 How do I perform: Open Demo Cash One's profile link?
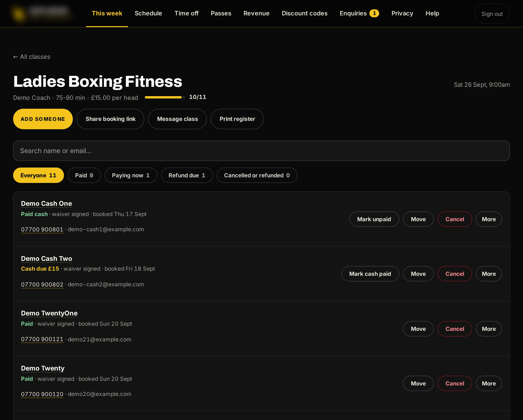(x=46, y=203)
